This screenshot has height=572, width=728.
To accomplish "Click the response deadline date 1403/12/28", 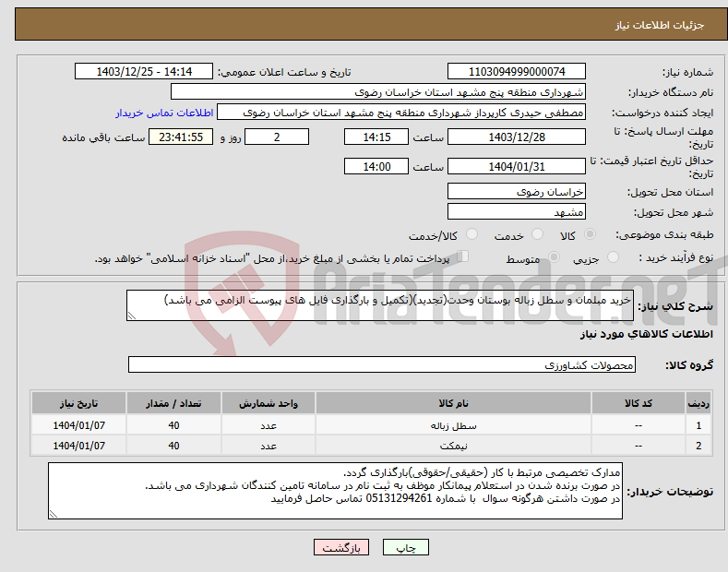I will [517, 137].
